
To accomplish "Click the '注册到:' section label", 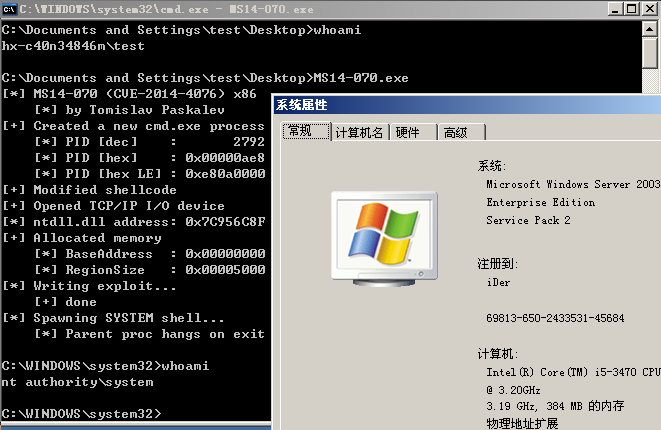I will 497,264.
